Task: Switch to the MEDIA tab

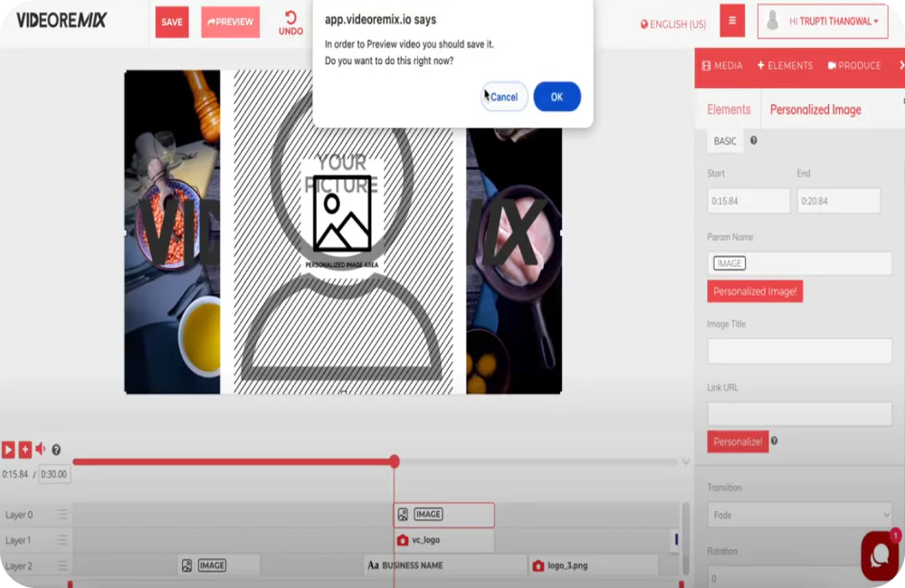Action: click(722, 66)
